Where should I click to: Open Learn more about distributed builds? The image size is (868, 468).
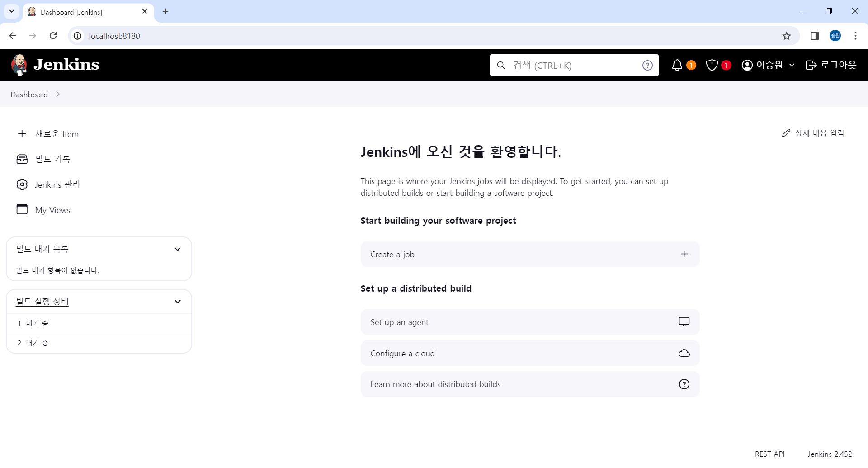[530, 384]
